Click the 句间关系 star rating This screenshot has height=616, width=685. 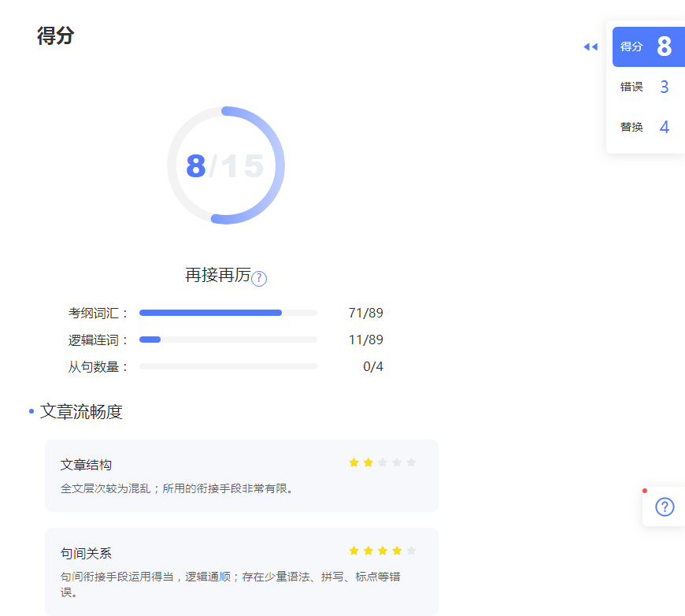pos(382,551)
